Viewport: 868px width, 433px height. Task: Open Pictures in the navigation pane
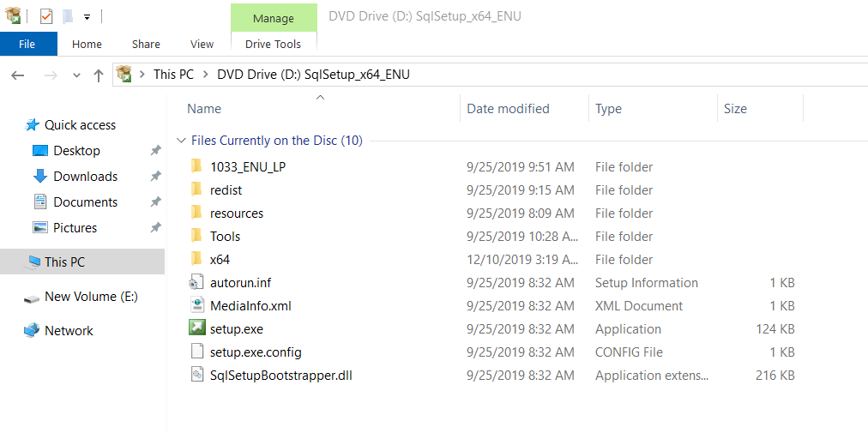pos(75,227)
